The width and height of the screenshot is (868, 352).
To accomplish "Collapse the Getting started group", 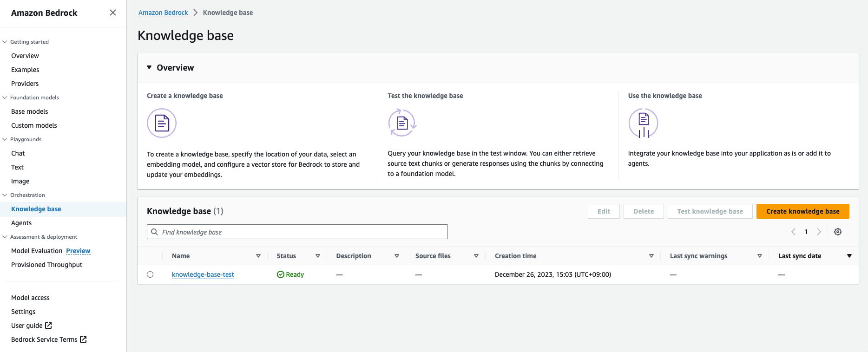I will tap(5, 42).
